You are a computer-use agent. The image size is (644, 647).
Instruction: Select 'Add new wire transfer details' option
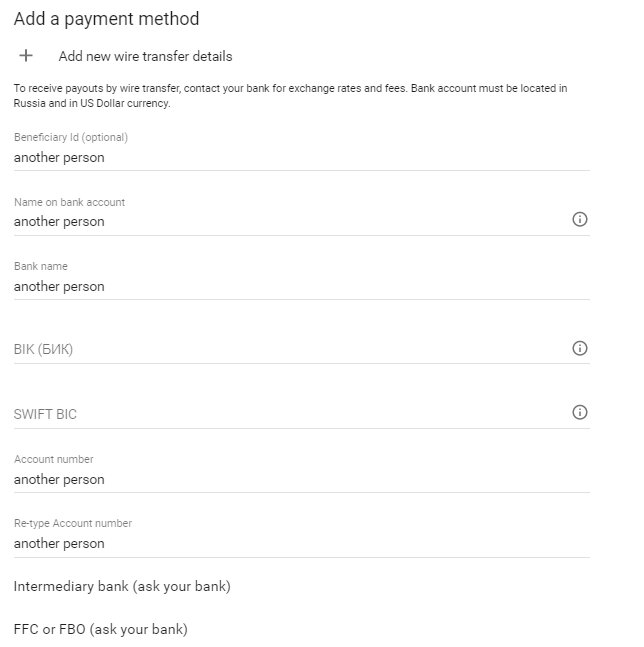(145, 56)
